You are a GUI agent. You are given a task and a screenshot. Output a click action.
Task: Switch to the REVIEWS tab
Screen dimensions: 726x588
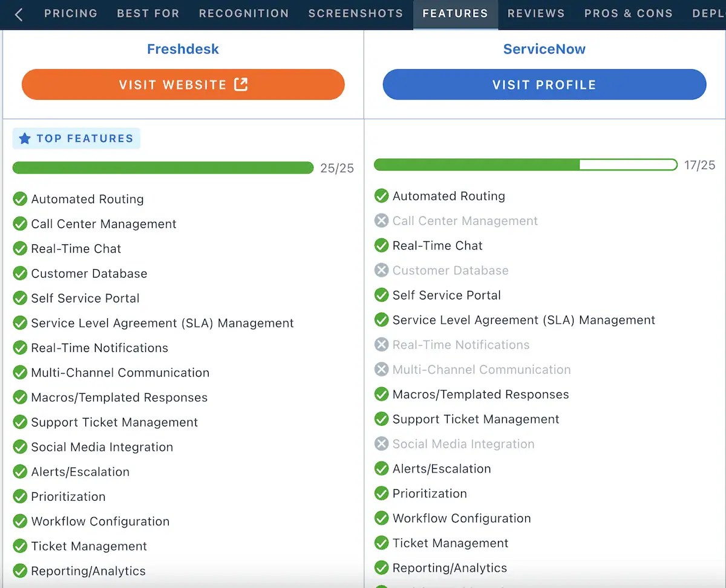click(x=535, y=13)
